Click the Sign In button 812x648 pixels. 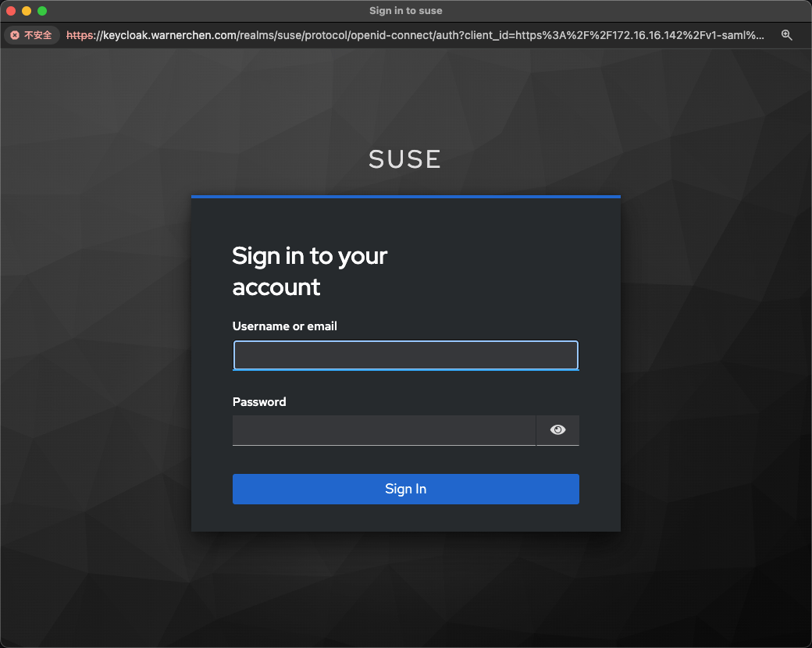click(405, 489)
